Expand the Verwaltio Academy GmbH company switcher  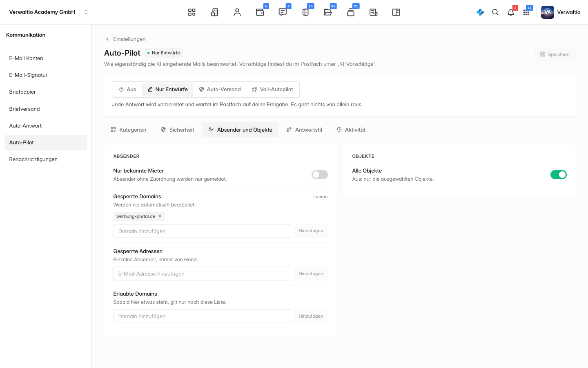coord(48,12)
